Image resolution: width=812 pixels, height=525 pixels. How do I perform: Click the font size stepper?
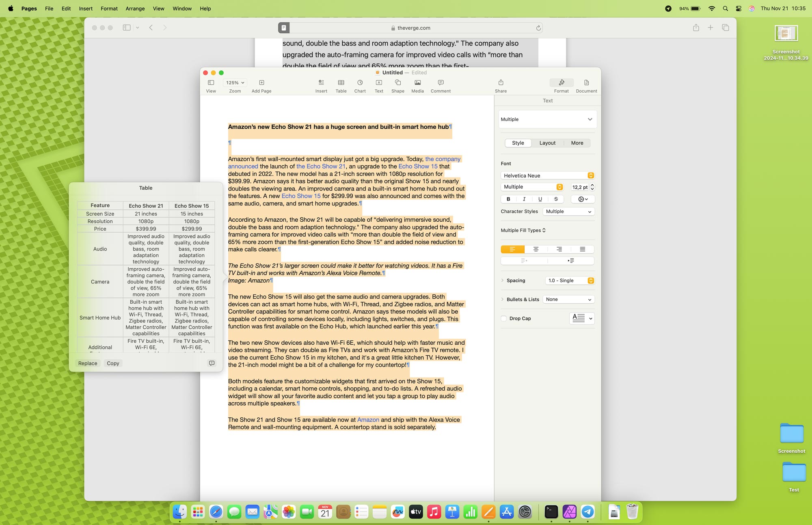pyautogui.click(x=592, y=187)
